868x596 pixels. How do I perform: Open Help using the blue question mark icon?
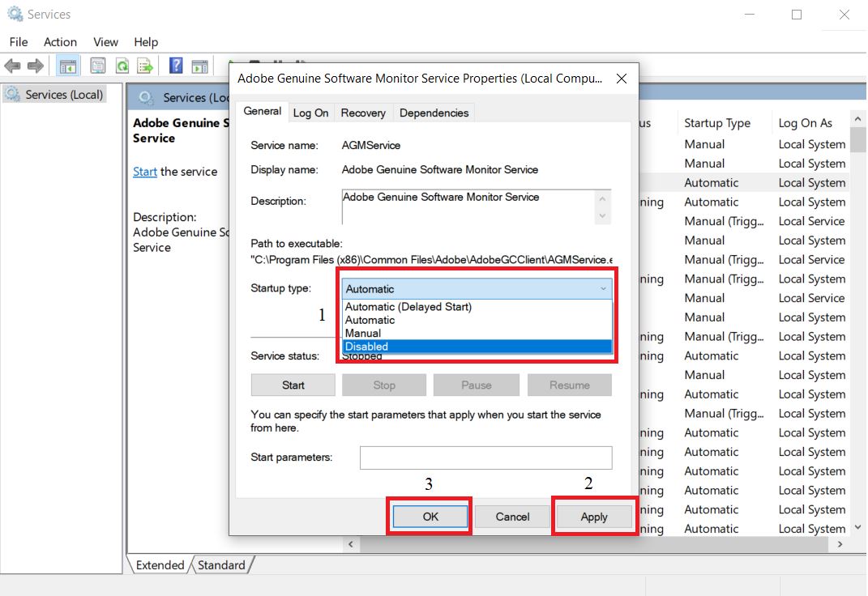(x=175, y=66)
